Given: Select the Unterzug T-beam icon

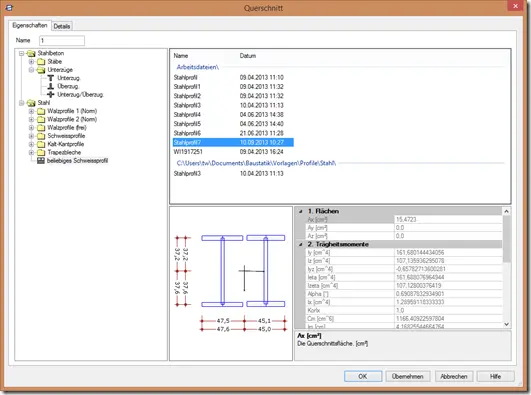Looking at the screenshot, I should [51, 78].
